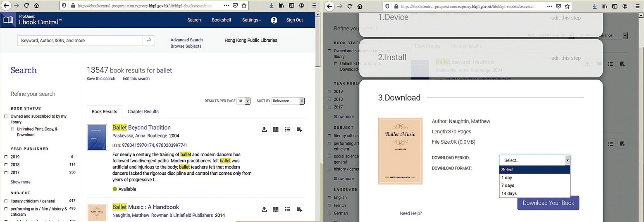The height and width of the screenshot is (222, 644).
Task: Choose the '7 days' download period
Action: click(534, 186)
